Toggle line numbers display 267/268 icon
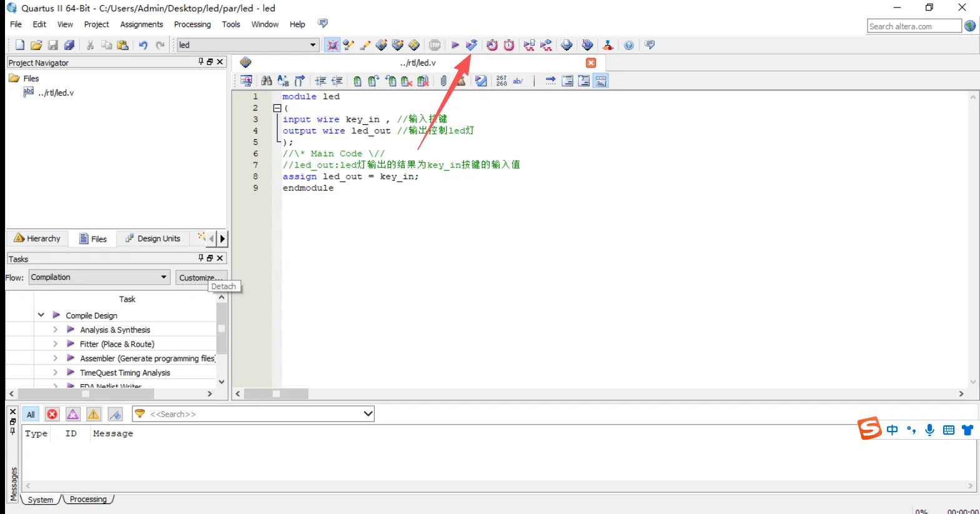 click(502, 81)
